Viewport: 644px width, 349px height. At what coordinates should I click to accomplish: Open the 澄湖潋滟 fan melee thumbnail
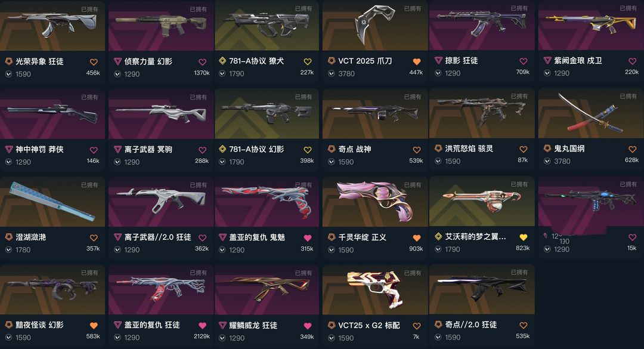pos(52,202)
